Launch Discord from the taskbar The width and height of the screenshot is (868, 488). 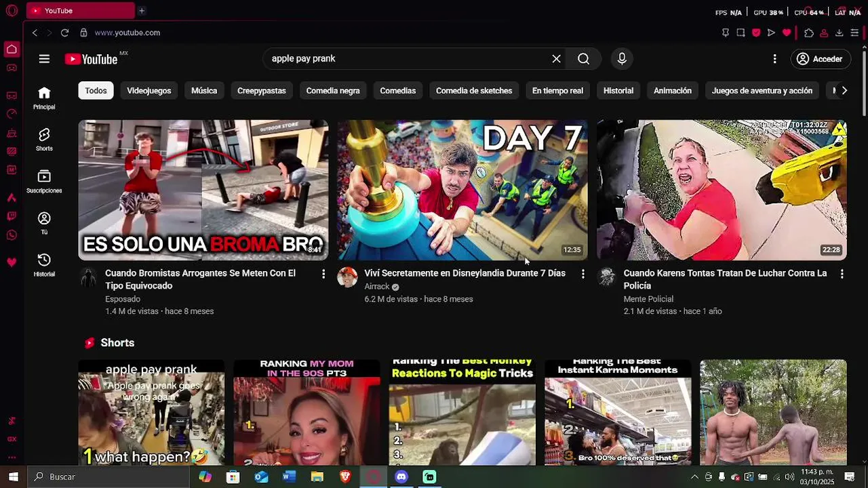coord(401,476)
